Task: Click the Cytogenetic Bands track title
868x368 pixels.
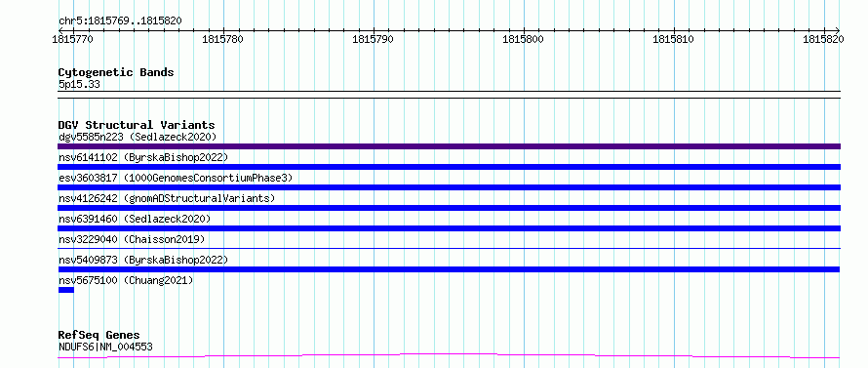Action: (x=116, y=72)
